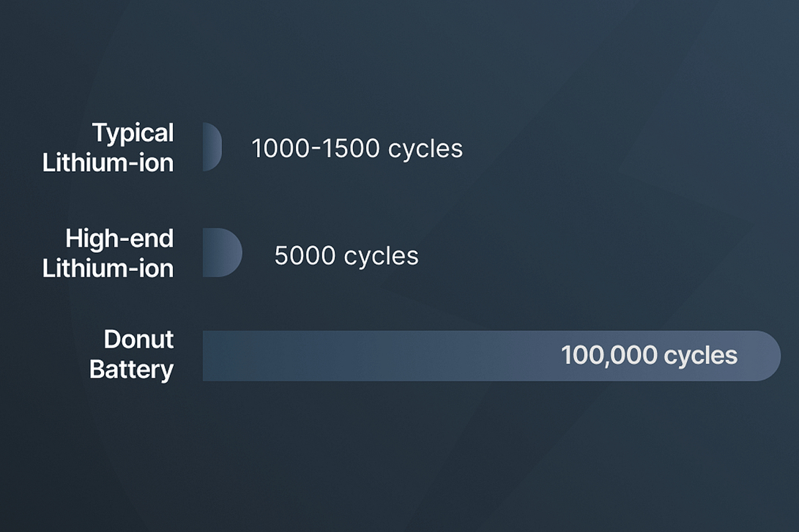Click the rounded right end of Donut Battery bar
The width and height of the screenshot is (799, 532).
click(x=768, y=356)
